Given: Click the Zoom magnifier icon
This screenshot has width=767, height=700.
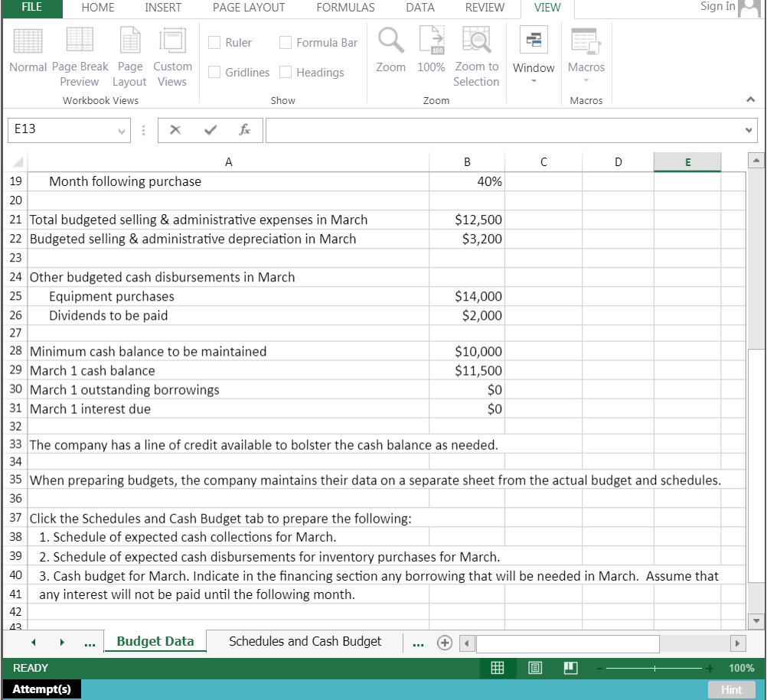Looking at the screenshot, I should coord(390,46).
